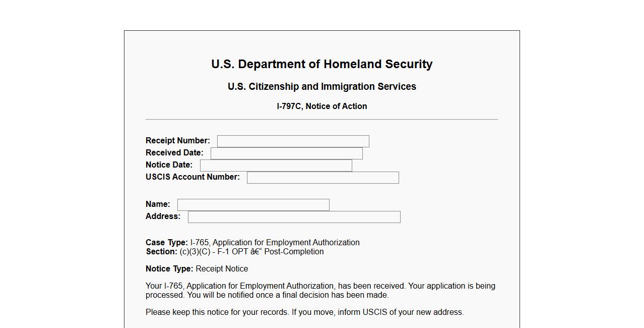Image resolution: width=644 pixels, height=328 pixels.
Task: Click the Receipt Number input field
Action: pos(293,141)
